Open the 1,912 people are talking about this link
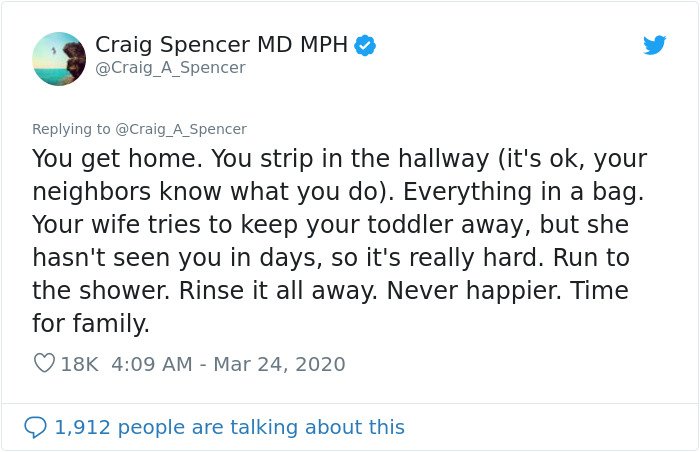This screenshot has width=700, height=452. (x=229, y=427)
